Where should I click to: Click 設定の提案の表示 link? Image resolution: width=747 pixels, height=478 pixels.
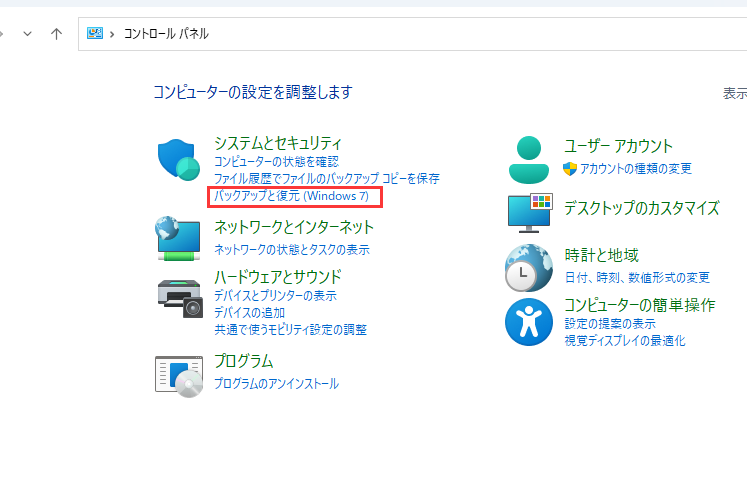(x=610, y=324)
